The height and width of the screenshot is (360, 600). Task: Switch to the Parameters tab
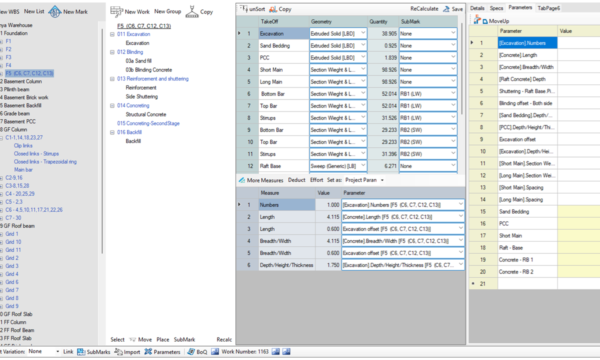pos(520,7)
